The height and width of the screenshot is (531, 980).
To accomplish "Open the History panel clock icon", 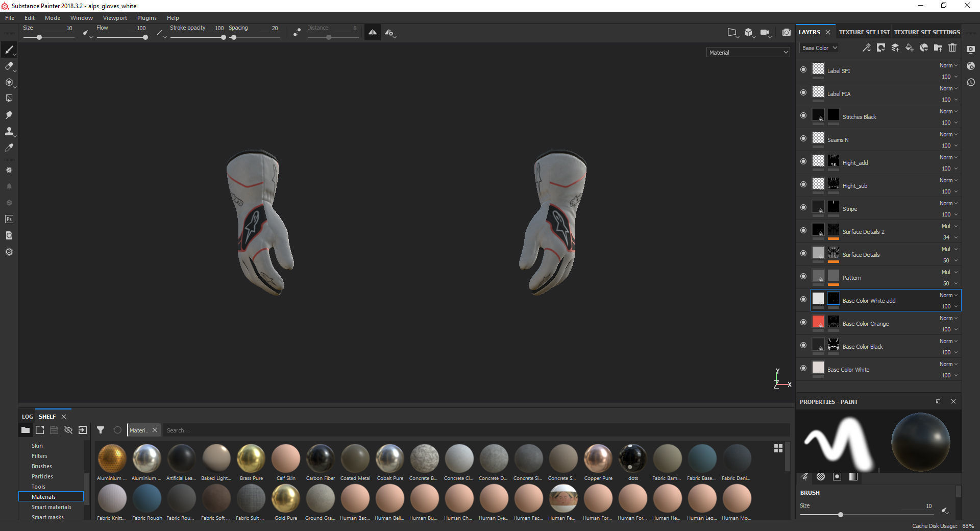I will point(971,83).
